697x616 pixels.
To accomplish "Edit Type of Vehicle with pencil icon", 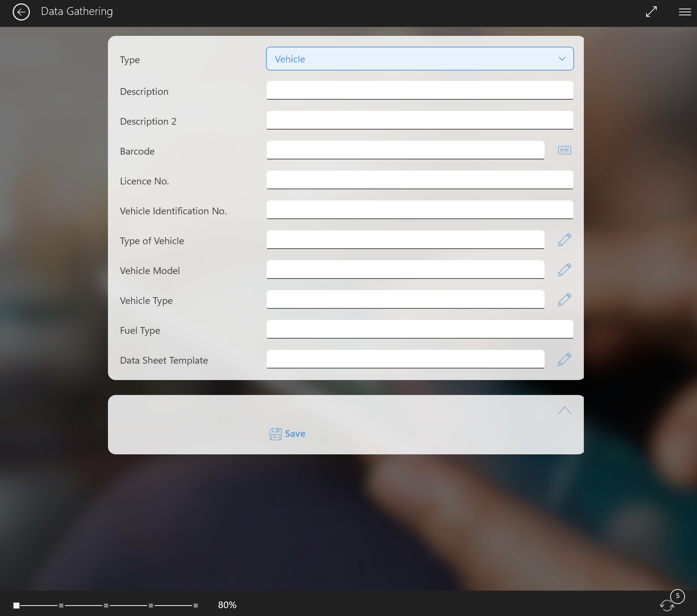I will [564, 240].
